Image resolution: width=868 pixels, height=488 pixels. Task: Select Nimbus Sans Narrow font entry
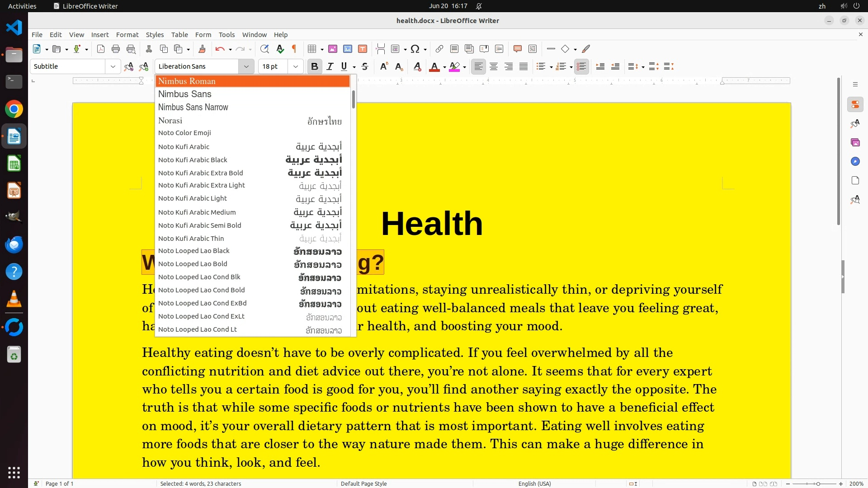click(x=193, y=108)
